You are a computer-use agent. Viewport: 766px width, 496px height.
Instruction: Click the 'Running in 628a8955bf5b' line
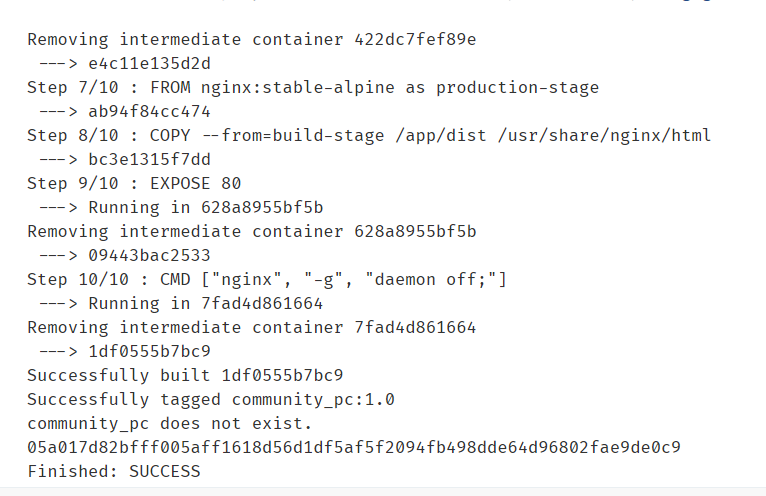[x=205, y=207]
